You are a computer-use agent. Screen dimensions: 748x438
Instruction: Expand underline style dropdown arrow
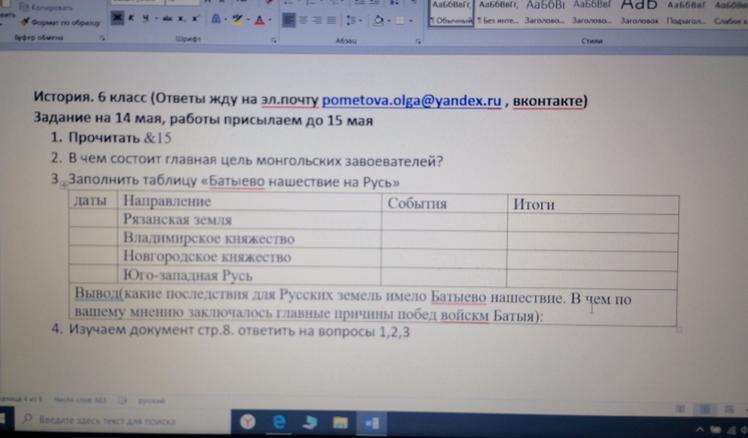pos(155,19)
